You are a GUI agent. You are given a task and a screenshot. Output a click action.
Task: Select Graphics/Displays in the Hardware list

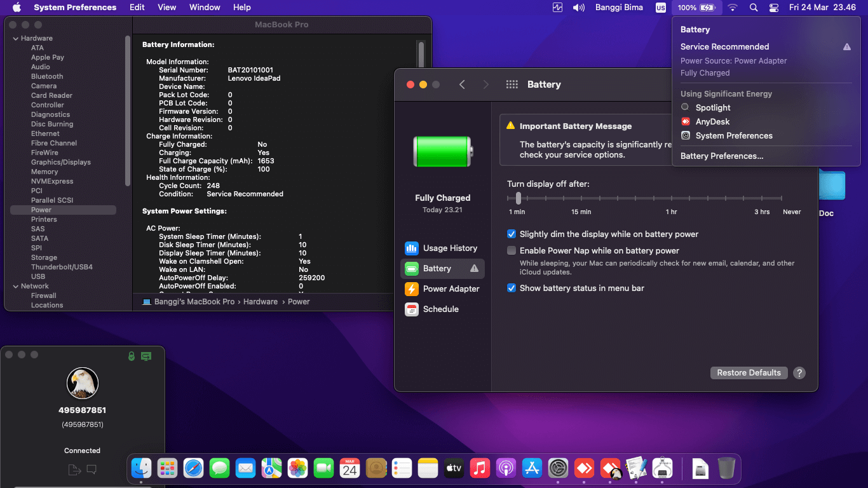61,163
